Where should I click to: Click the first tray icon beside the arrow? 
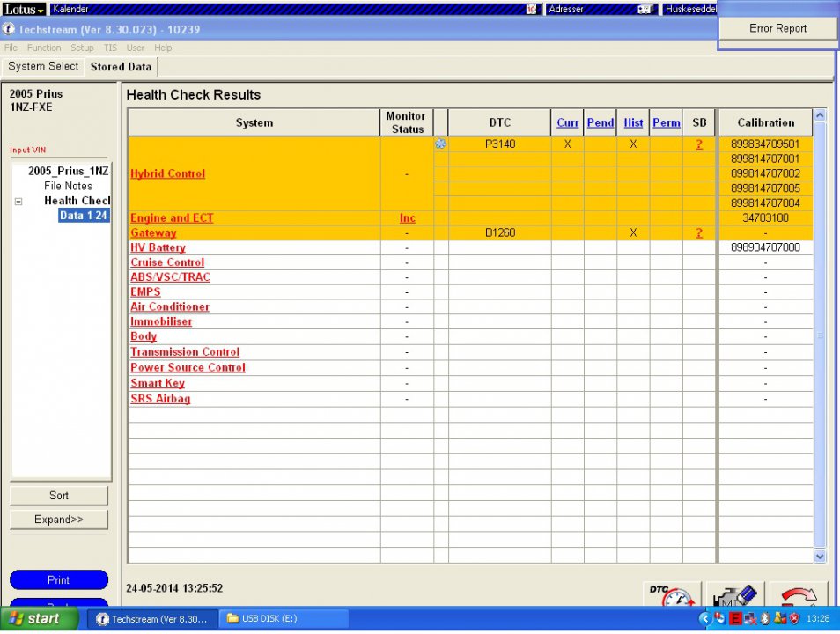[x=720, y=619]
